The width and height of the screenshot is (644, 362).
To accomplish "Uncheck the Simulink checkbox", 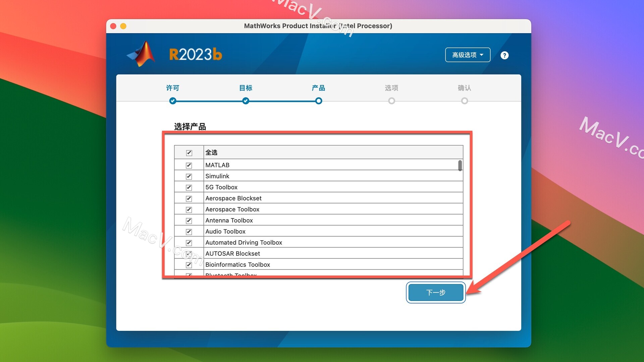I will click(189, 176).
